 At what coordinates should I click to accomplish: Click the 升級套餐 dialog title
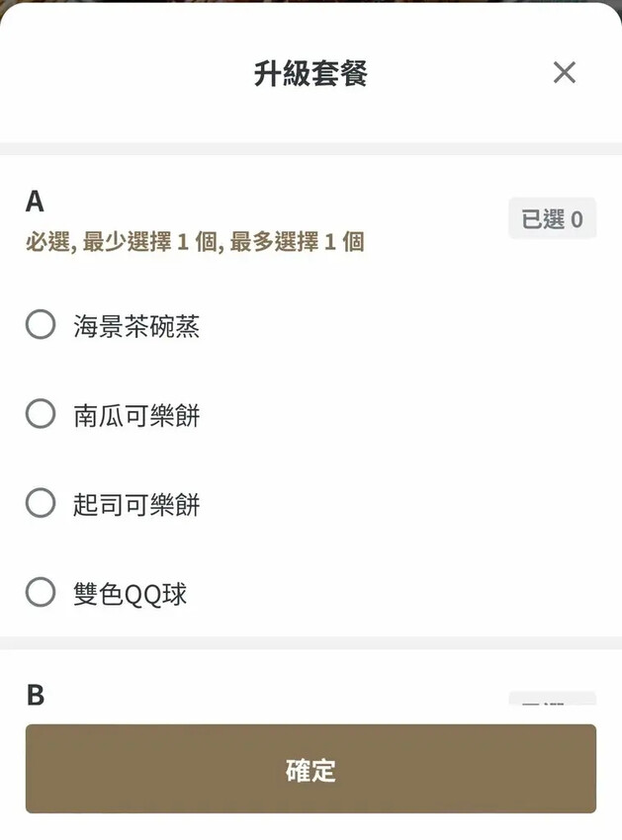click(x=311, y=74)
